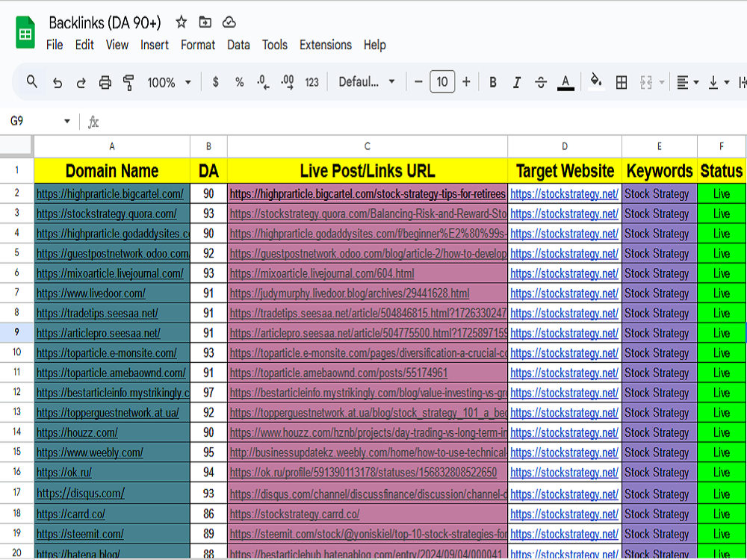Select Live status cell in row 12

coord(722,393)
